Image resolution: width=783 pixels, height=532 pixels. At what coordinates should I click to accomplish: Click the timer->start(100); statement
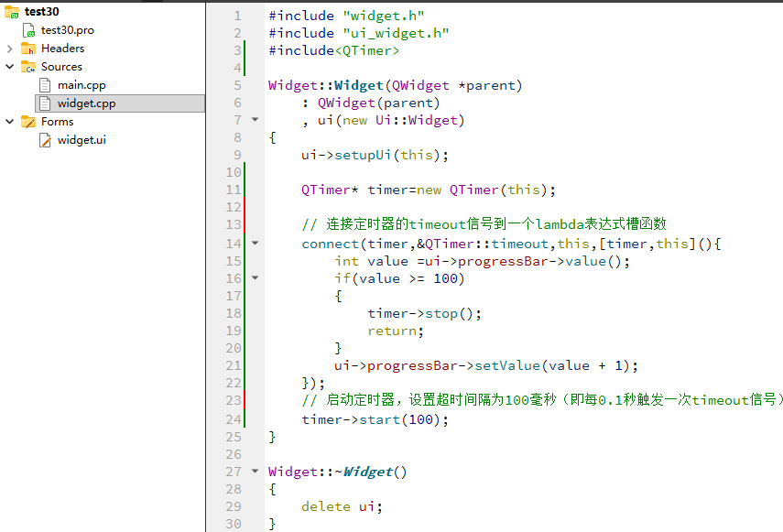pos(375,419)
